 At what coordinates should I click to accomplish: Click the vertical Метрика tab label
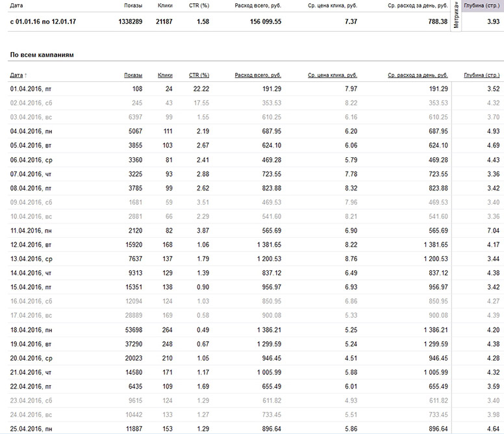point(457,21)
